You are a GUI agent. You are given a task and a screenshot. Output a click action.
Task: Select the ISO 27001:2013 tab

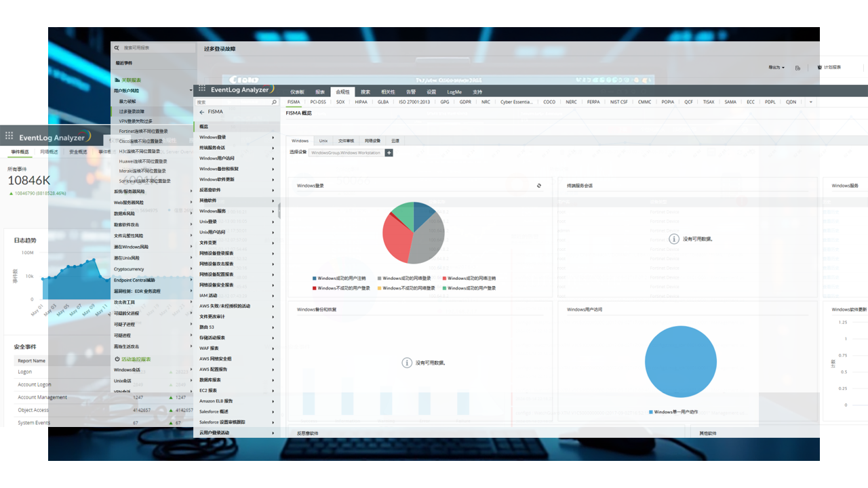pos(414,102)
